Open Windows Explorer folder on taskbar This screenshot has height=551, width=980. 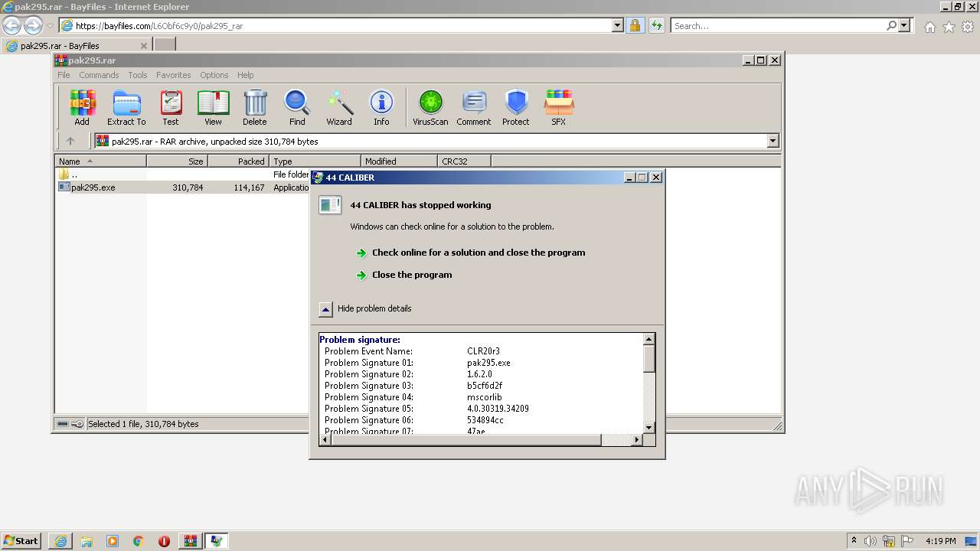click(x=87, y=541)
